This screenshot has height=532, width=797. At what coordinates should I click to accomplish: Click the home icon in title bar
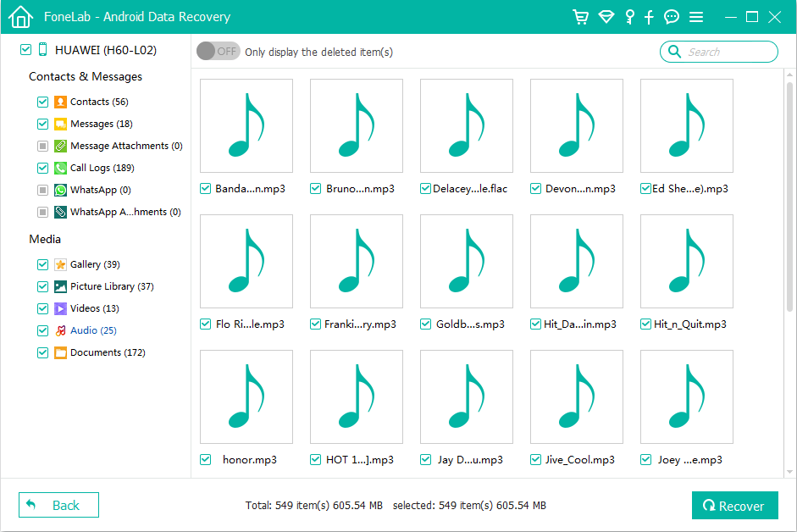20,17
